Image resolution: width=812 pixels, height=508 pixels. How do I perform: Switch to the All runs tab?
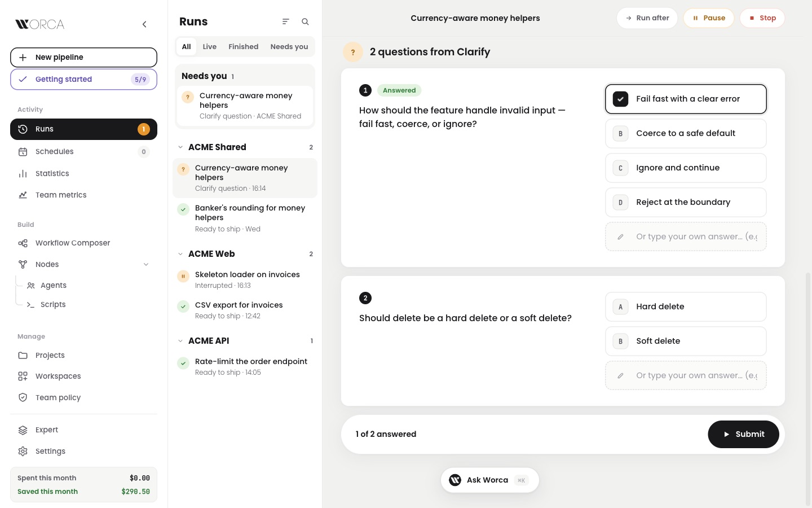[x=186, y=46]
